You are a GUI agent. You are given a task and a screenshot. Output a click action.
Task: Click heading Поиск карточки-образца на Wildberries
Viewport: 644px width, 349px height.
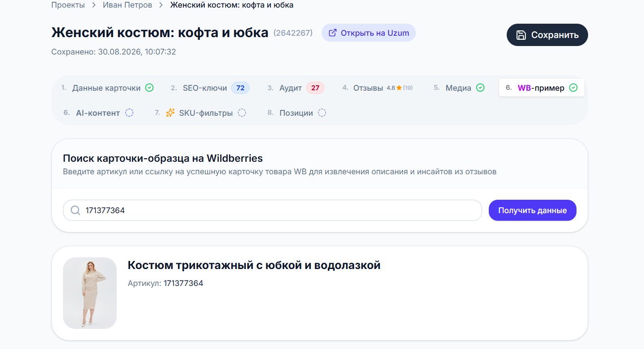163,158
